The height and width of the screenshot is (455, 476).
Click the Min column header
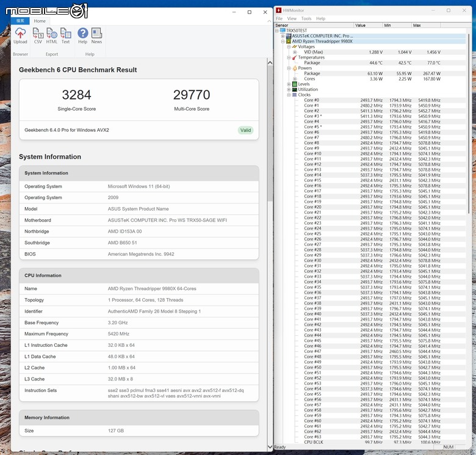pos(397,25)
